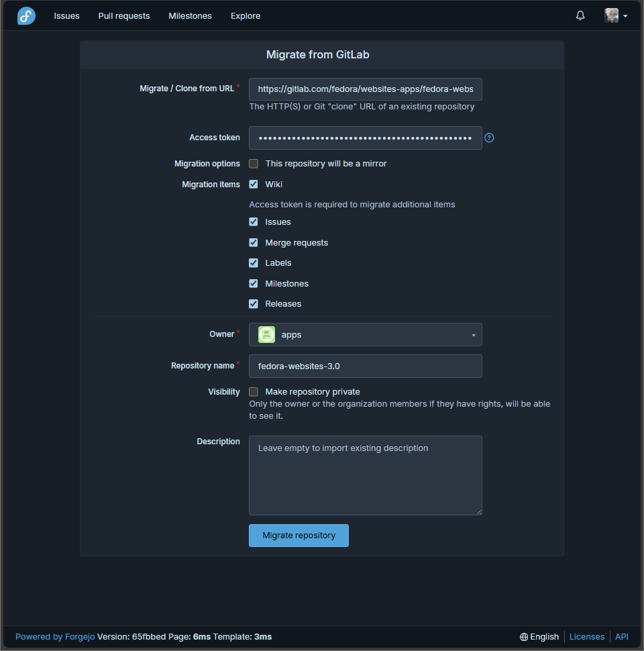Open the API documentation link

click(621, 636)
